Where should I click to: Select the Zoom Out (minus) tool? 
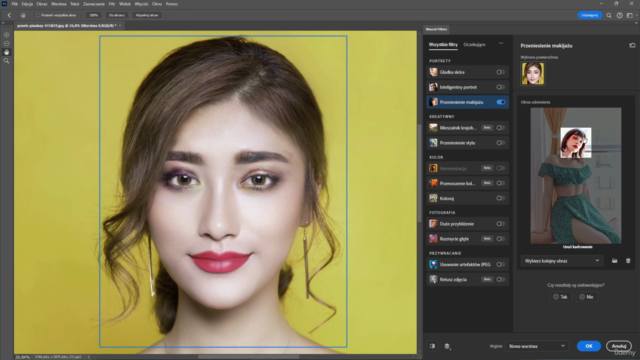(6, 43)
